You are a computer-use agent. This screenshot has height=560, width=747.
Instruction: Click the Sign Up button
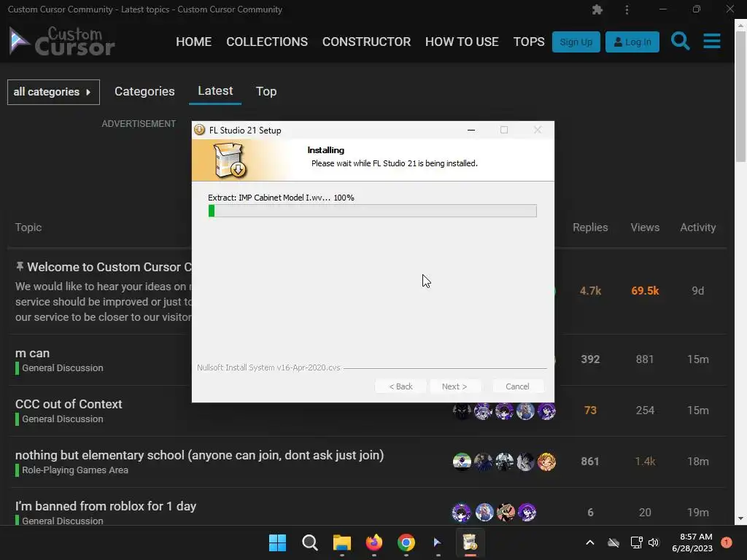(x=576, y=42)
